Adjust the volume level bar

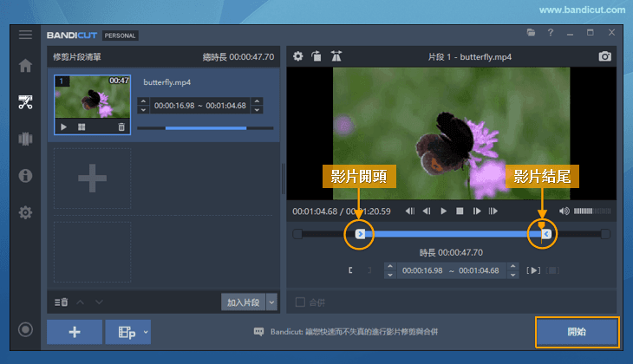click(x=592, y=211)
